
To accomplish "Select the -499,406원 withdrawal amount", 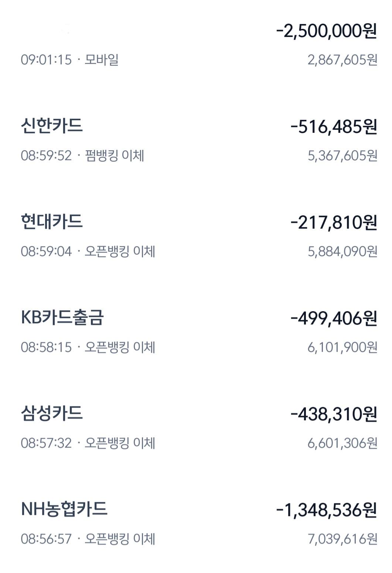I will 334,318.
